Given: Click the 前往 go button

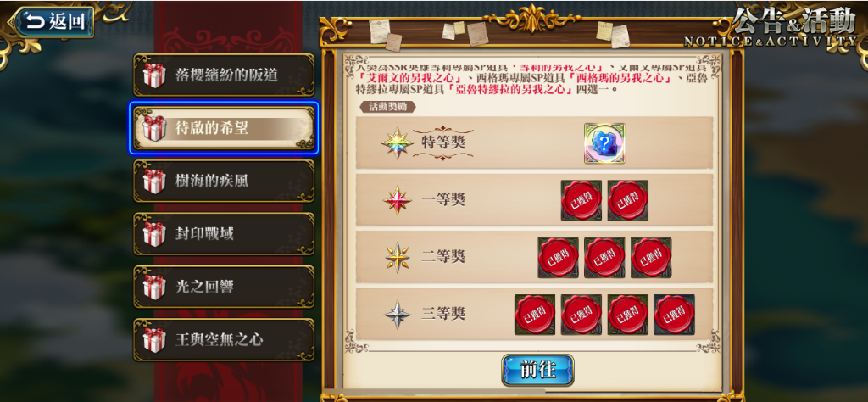Looking at the screenshot, I should click(537, 370).
